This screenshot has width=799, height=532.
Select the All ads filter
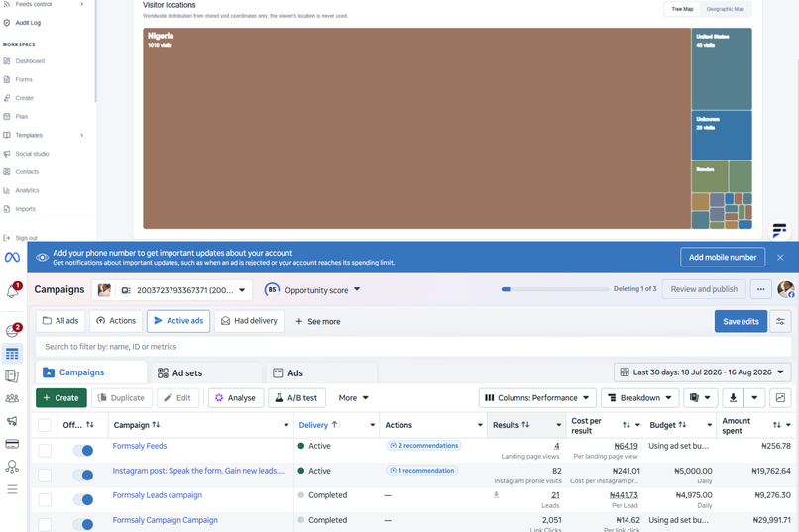pos(60,321)
